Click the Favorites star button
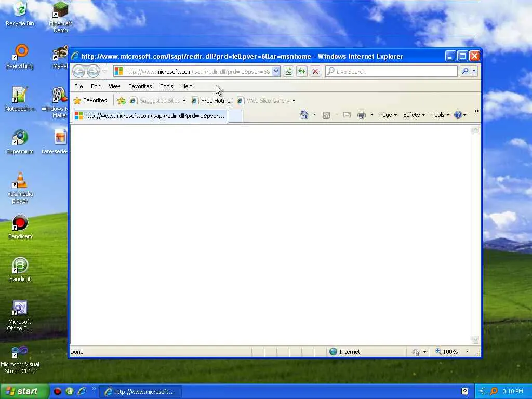 [90, 100]
